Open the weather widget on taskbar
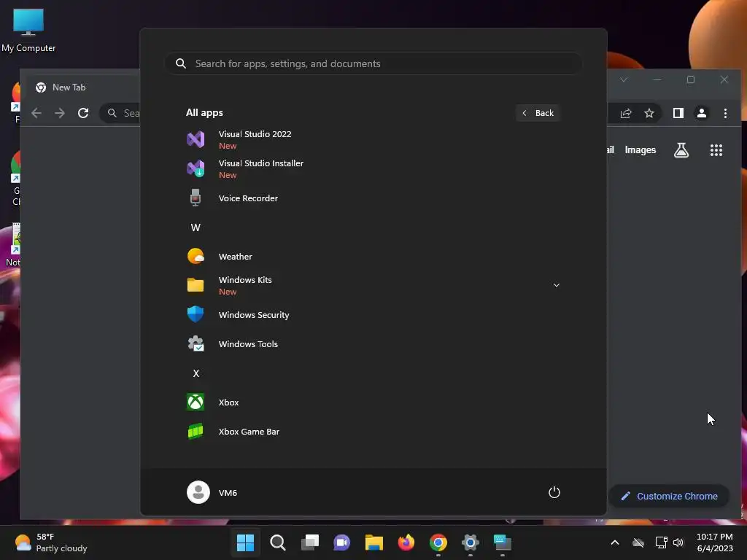This screenshot has width=747, height=560. [51, 542]
